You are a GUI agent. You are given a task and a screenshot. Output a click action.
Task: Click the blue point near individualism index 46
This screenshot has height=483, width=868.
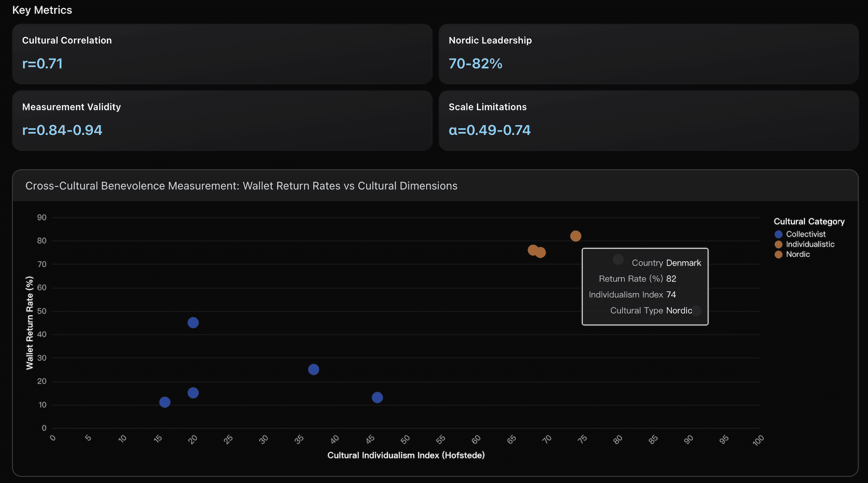tap(377, 397)
